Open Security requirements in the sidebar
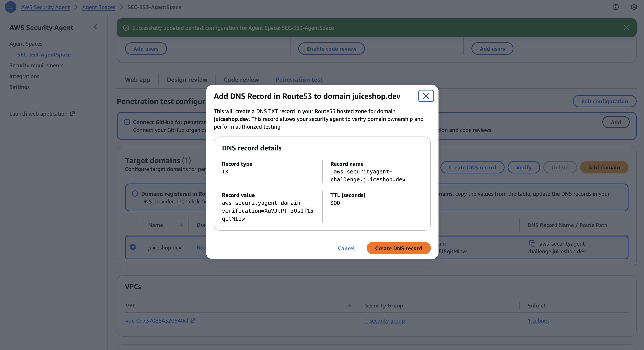This screenshot has width=644, height=350. coord(36,65)
